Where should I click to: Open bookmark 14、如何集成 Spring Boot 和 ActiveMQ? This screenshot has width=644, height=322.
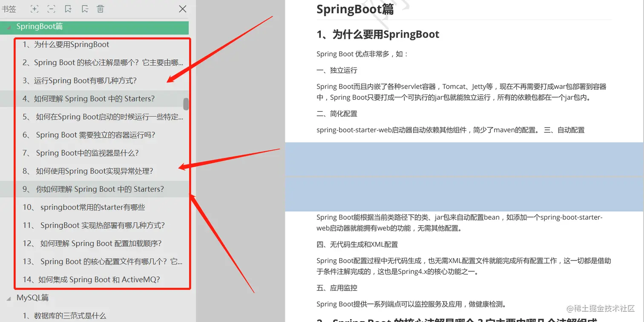tap(91, 280)
